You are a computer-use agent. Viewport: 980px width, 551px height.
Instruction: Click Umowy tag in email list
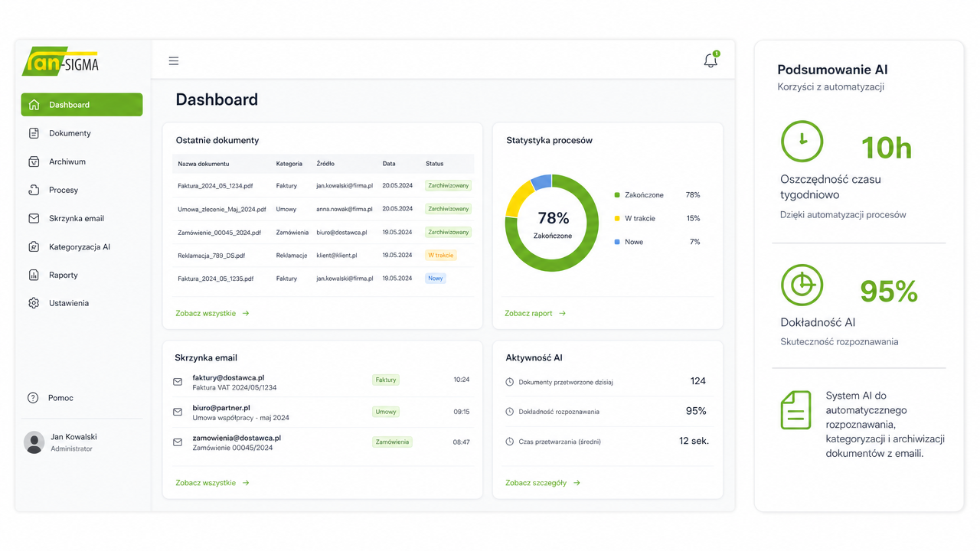[x=386, y=412]
